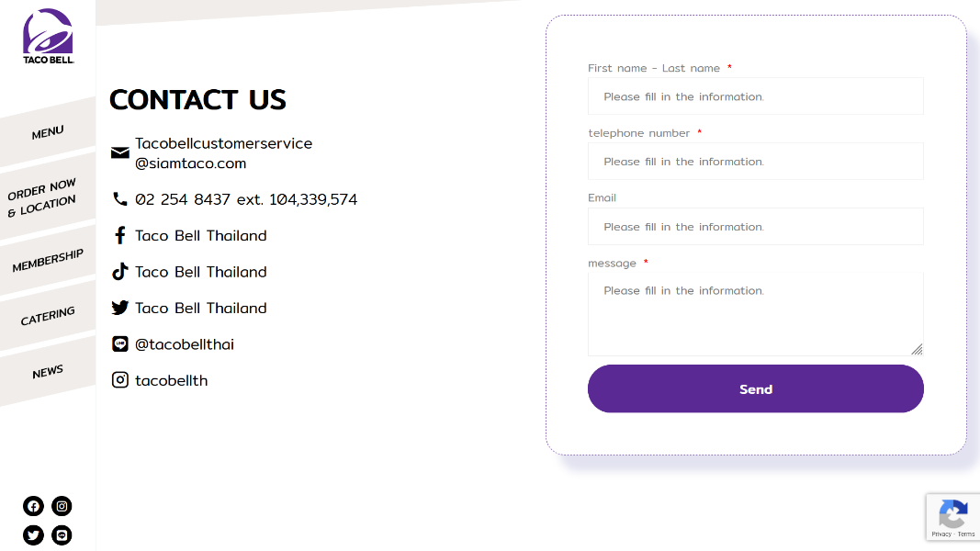Open the Twitter icon in bottom-left footer
This screenshot has width=980, height=551.
coord(34,534)
